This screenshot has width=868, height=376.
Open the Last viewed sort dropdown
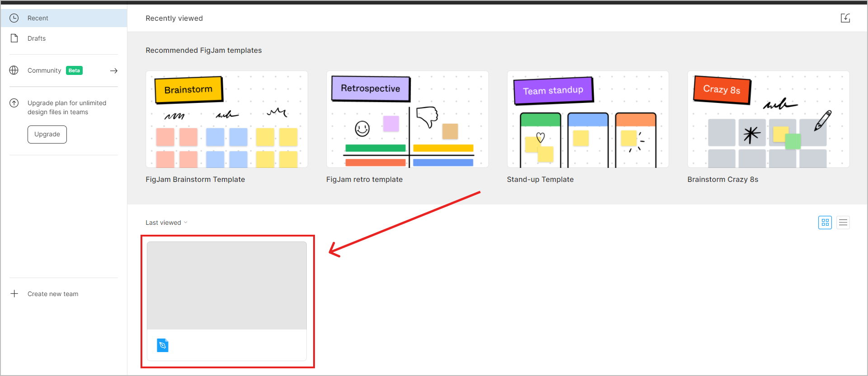166,223
